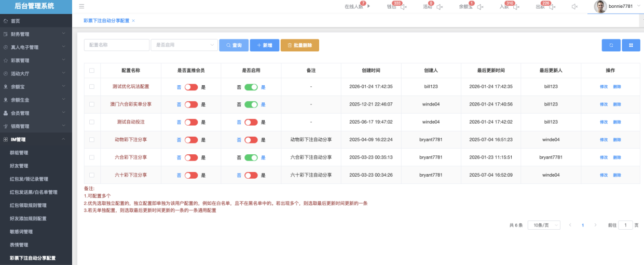644x265 pixels.
Task: Click the 新增 button
Action: tap(264, 45)
